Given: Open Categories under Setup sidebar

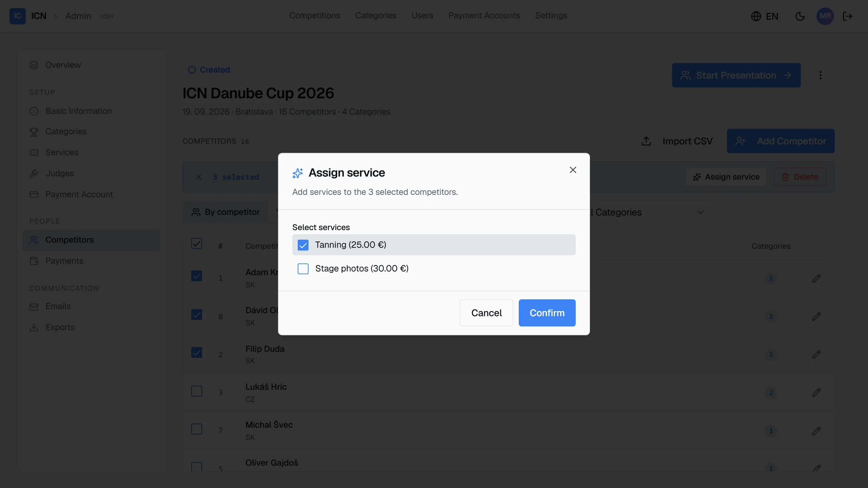Looking at the screenshot, I should [91, 131].
